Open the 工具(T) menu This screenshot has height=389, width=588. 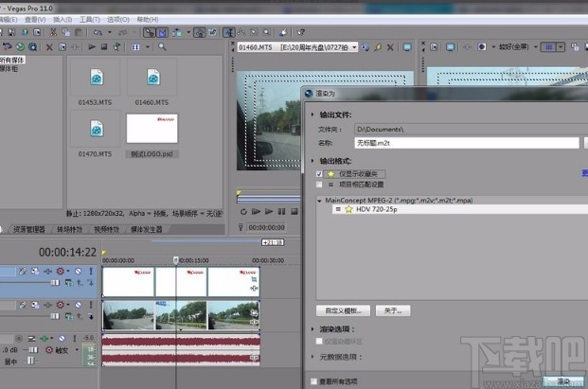tap(90, 19)
